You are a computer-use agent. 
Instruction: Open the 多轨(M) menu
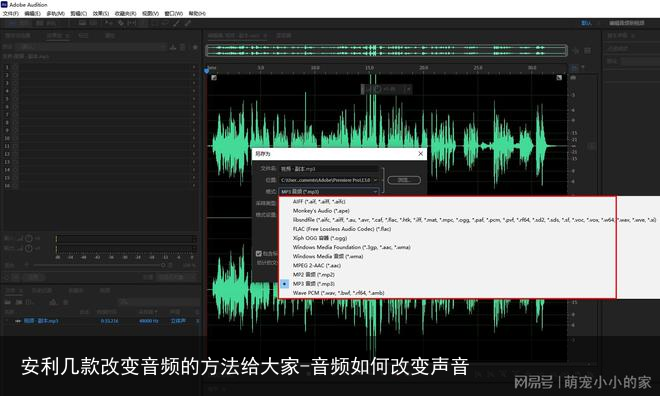(x=56, y=13)
